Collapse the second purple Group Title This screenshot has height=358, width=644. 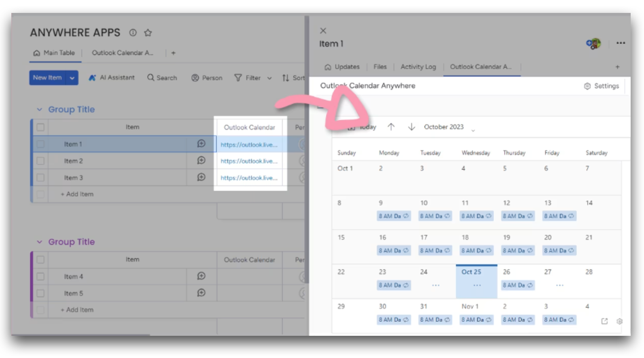pos(39,242)
